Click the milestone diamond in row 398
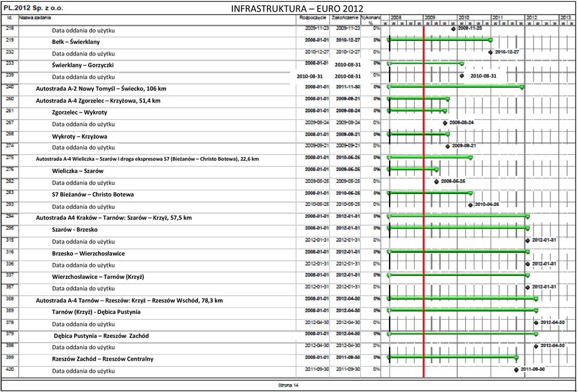 (536, 346)
